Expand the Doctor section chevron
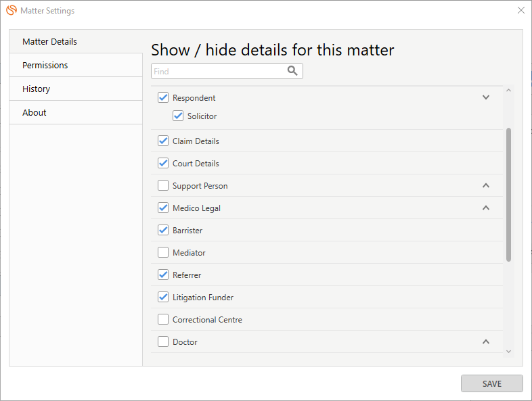 pyautogui.click(x=485, y=341)
